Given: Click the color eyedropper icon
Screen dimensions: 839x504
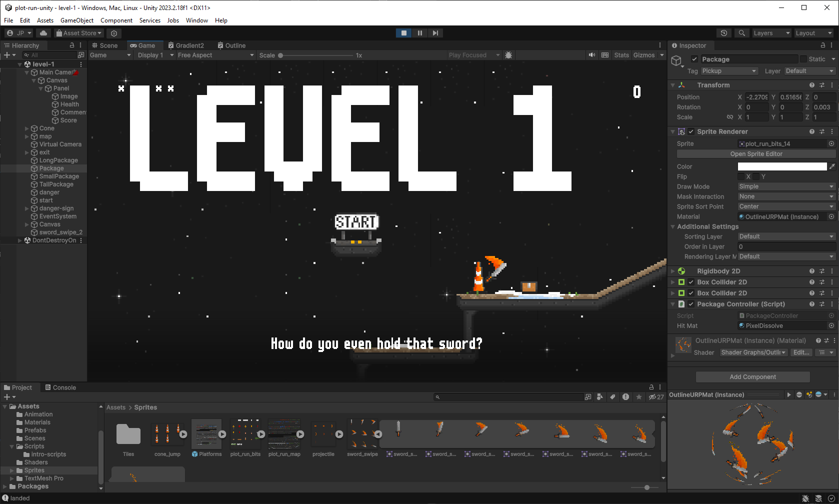Looking at the screenshot, I should [832, 166].
